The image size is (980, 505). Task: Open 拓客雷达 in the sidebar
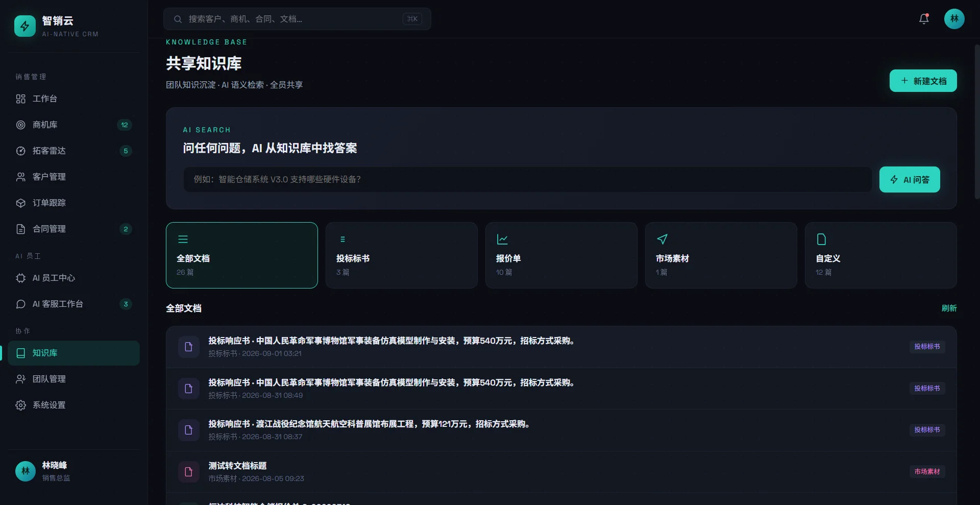73,151
